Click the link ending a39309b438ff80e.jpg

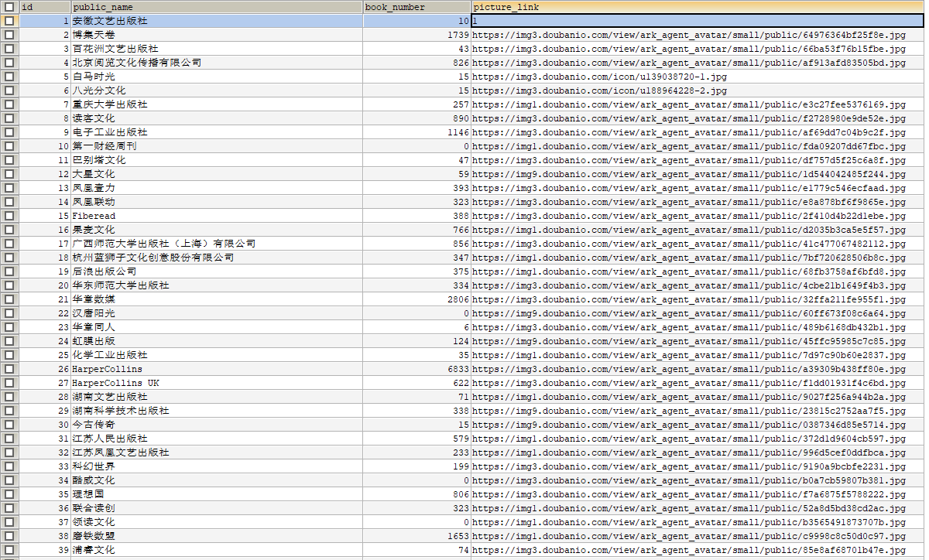click(698, 369)
